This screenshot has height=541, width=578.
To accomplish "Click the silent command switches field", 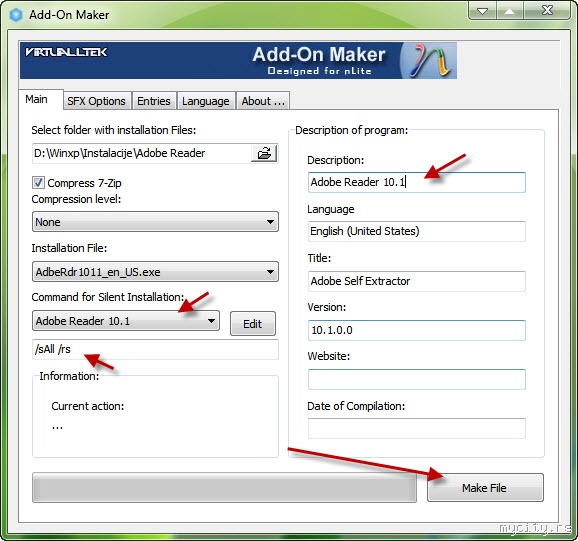I will click(x=155, y=349).
